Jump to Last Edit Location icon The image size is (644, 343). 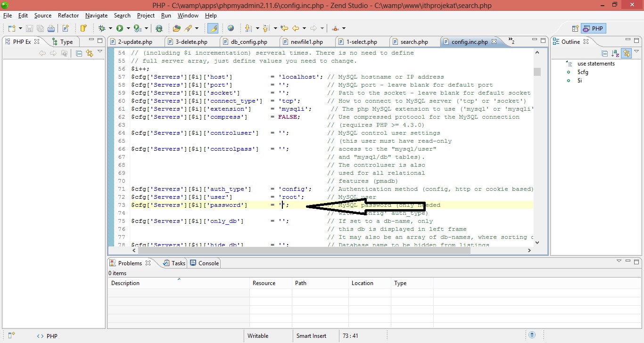click(284, 28)
